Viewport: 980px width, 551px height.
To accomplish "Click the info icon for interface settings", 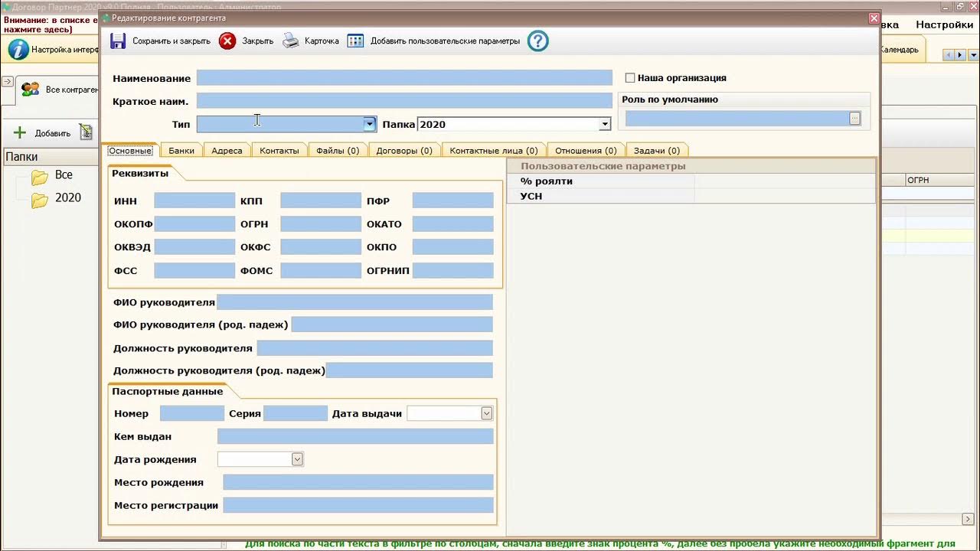I will pos(18,50).
